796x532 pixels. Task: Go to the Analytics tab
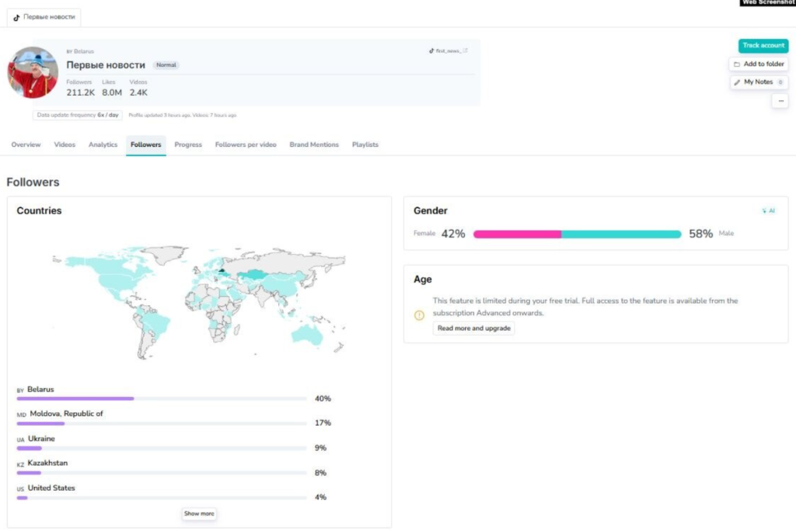pyautogui.click(x=103, y=144)
